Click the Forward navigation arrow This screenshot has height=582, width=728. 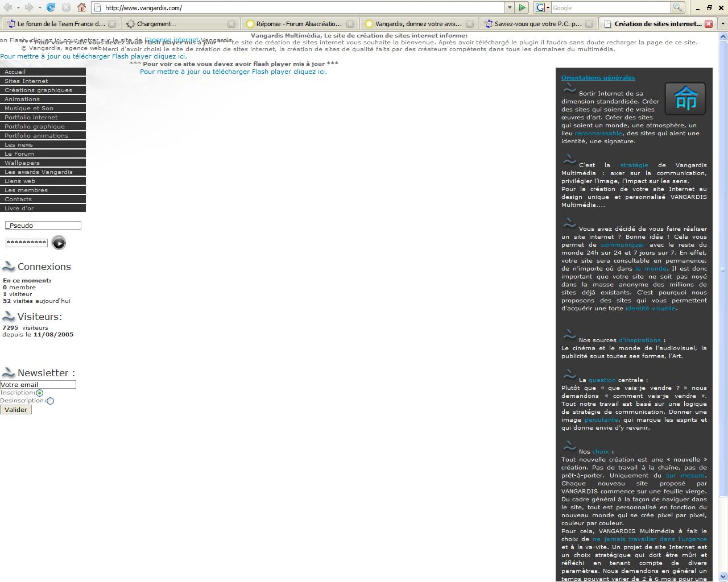[x=29, y=7]
